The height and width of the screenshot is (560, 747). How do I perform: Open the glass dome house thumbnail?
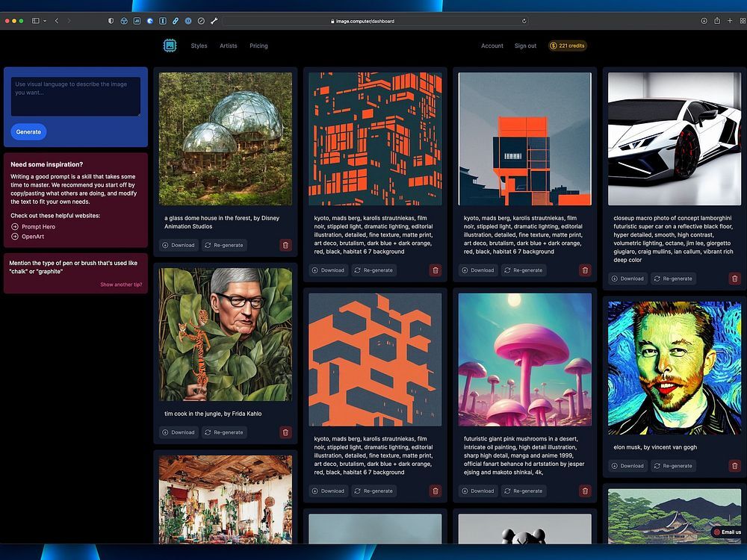(226, 139)
